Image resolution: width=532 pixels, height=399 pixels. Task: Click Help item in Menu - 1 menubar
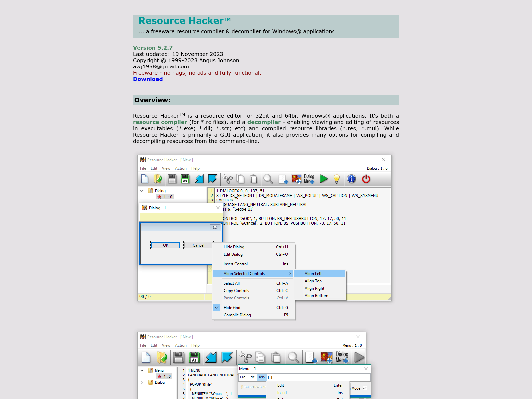(261, 377)
